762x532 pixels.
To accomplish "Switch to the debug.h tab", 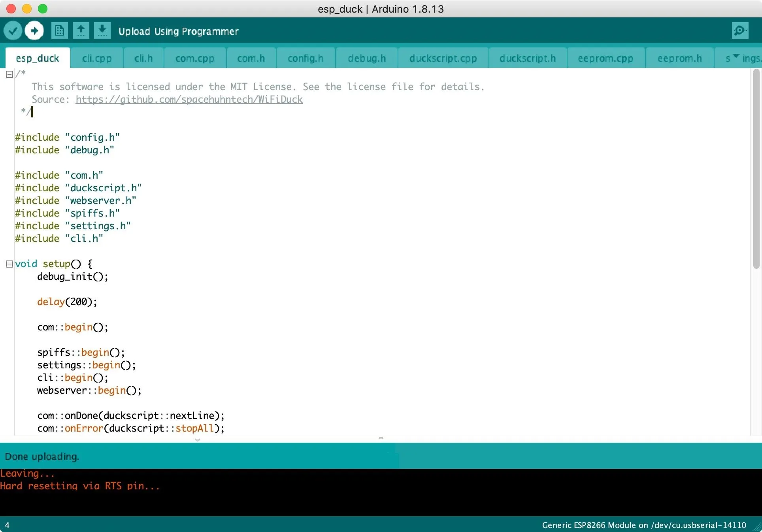I will (367, 58).
